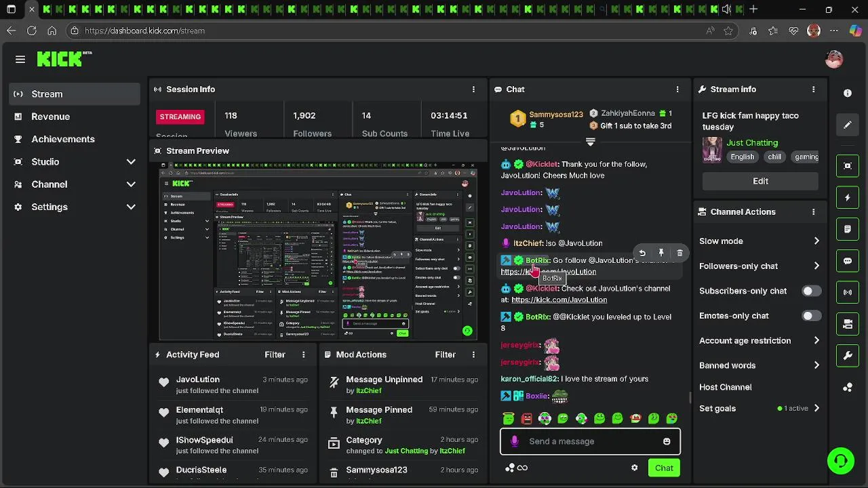Toggle the lightning activity feed widget icon

tap(848, 198)
